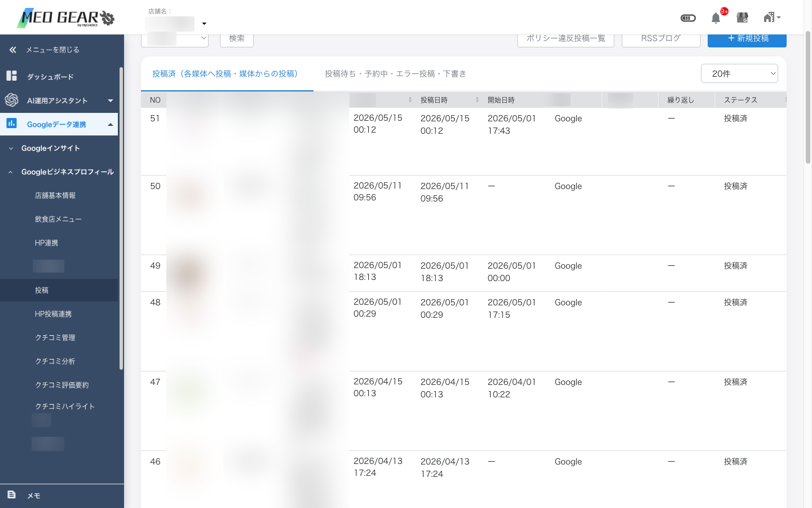Open HP投稿連携 in sidebar

[53, 314]
